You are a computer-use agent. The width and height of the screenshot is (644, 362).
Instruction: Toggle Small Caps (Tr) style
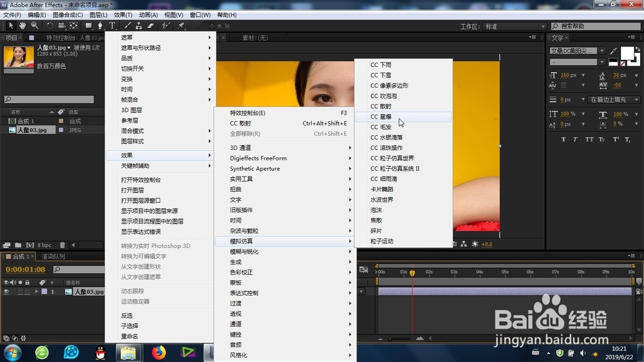coord(601,140)
